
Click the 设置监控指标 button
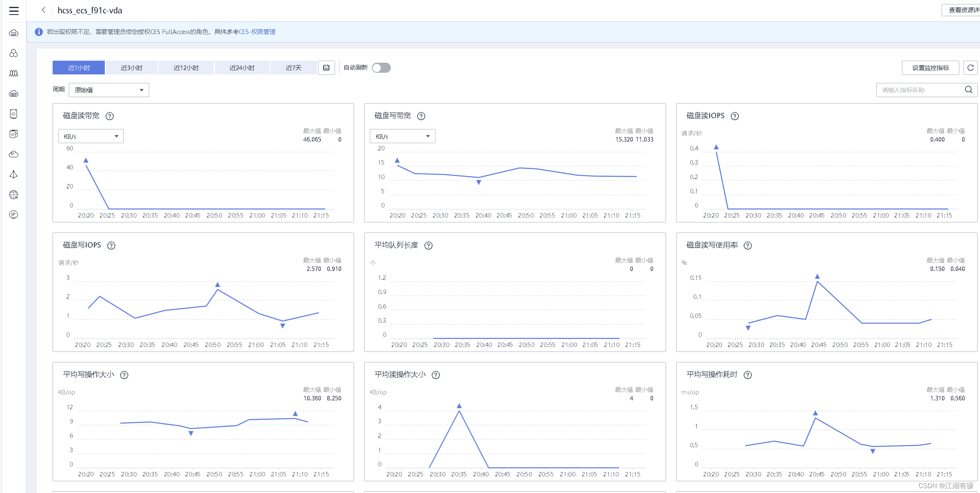tap(930, 68)
